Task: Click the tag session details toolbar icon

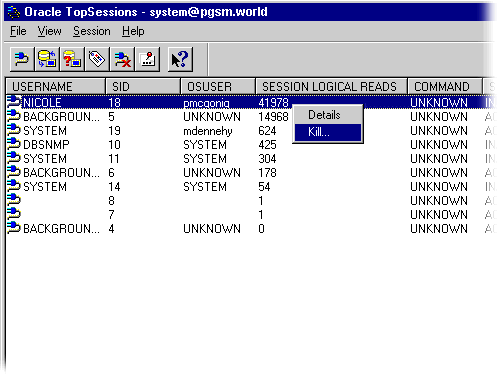Action: pos(97,59)
